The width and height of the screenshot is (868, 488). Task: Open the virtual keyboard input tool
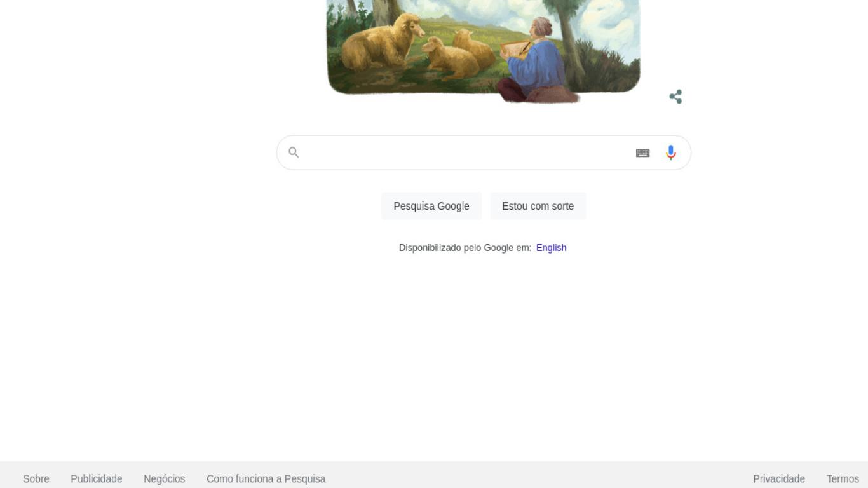coord(642,152)
